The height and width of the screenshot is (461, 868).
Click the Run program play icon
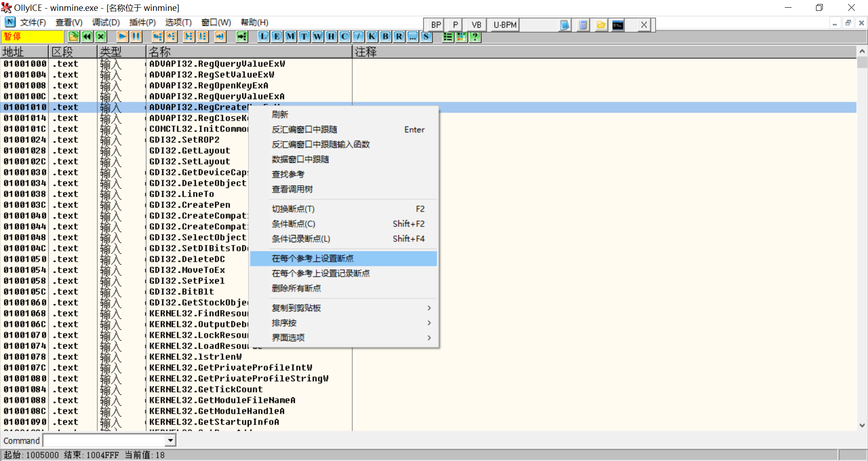tap(122, 37)
